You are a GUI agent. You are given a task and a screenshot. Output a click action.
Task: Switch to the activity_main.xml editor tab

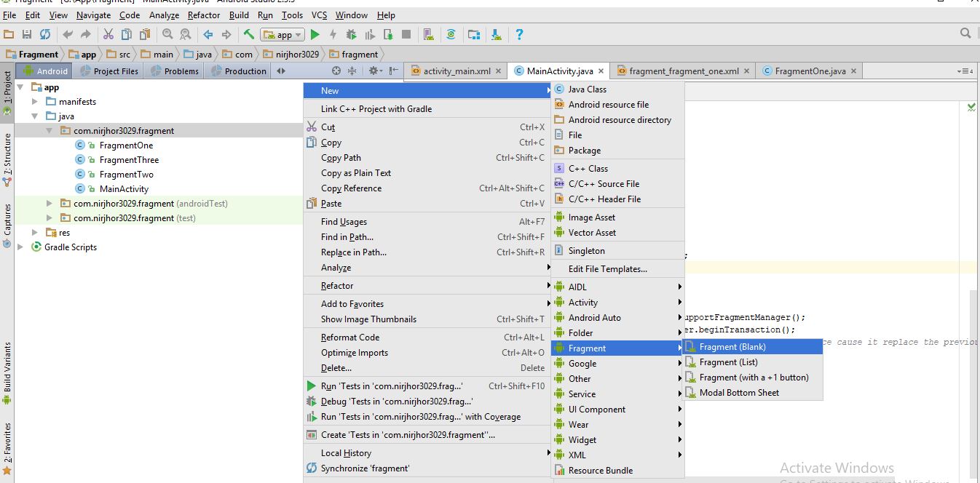456,71
